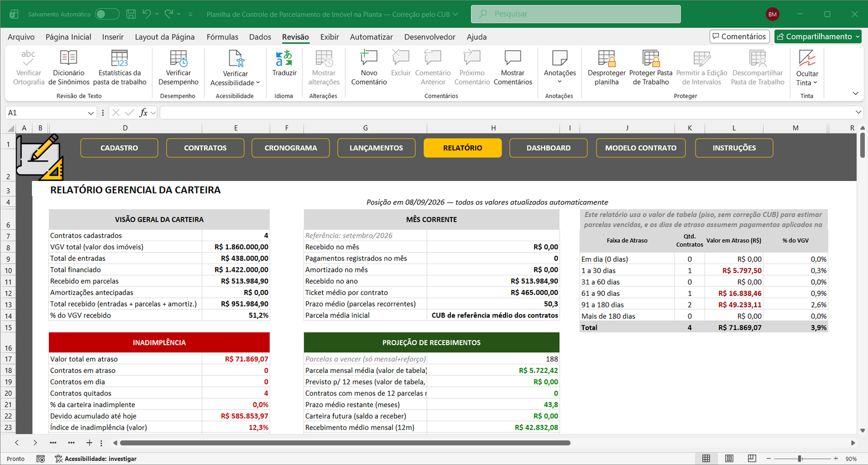Switch to Fórmulas tab

click(222, 37)
